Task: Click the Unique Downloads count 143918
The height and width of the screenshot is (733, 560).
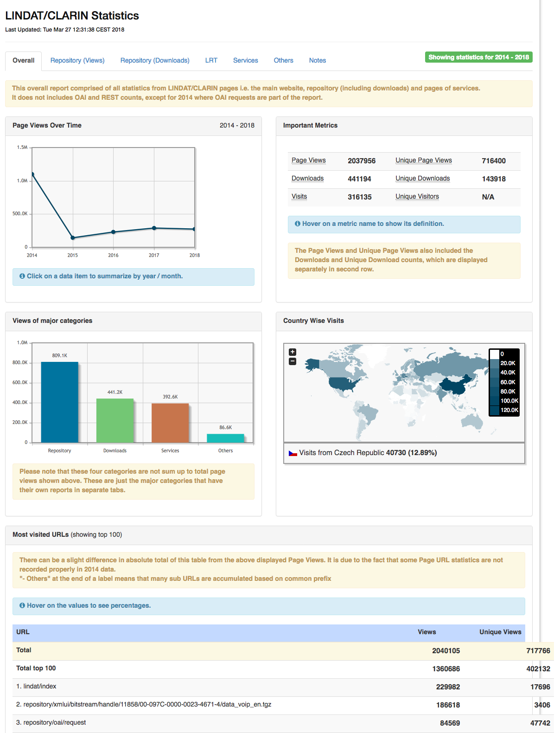Action: 494,179
